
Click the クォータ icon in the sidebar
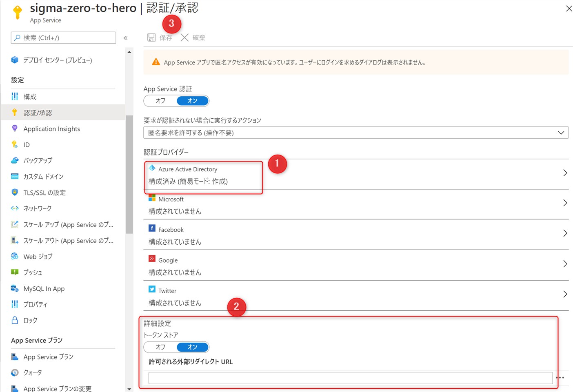point(15,372)
